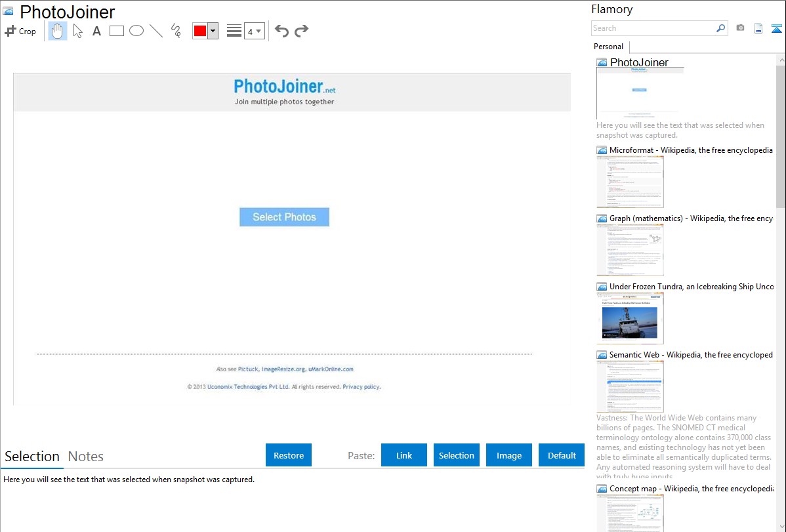This screenshot has height=532, width=786.
Task: Open the Selection tab
Action: click(32, 457)
